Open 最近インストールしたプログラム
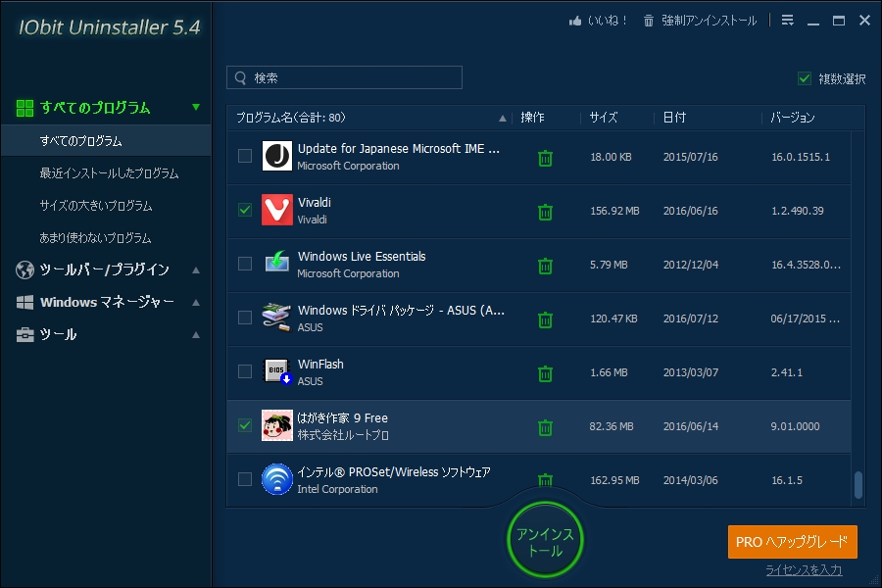 pos(109,173)
